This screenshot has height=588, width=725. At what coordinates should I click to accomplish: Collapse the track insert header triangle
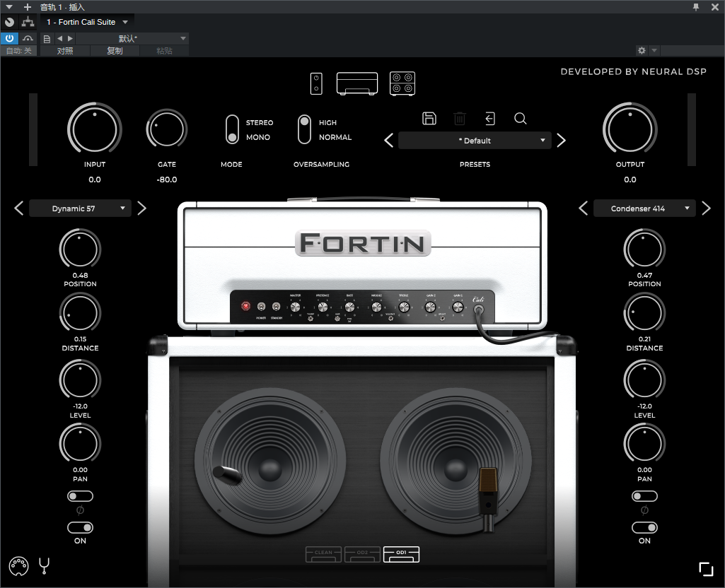tap(8, 7)
